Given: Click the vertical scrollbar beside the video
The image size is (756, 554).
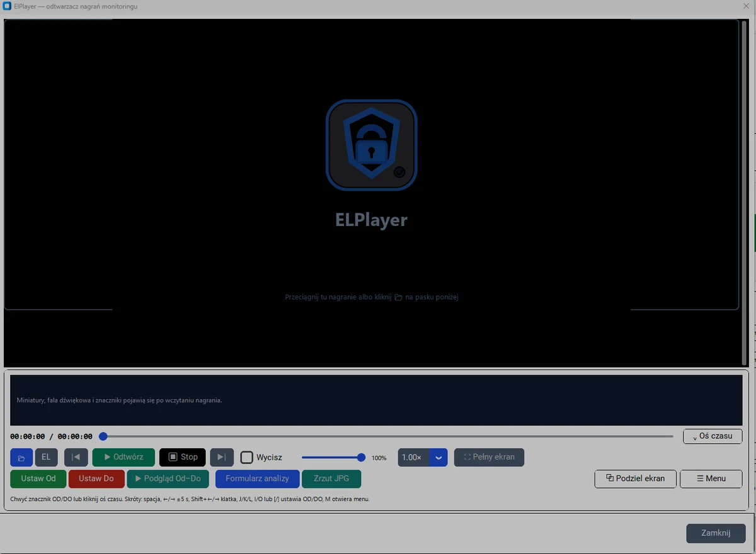Looking at the screenshot, I should click(x=745, y=193).
